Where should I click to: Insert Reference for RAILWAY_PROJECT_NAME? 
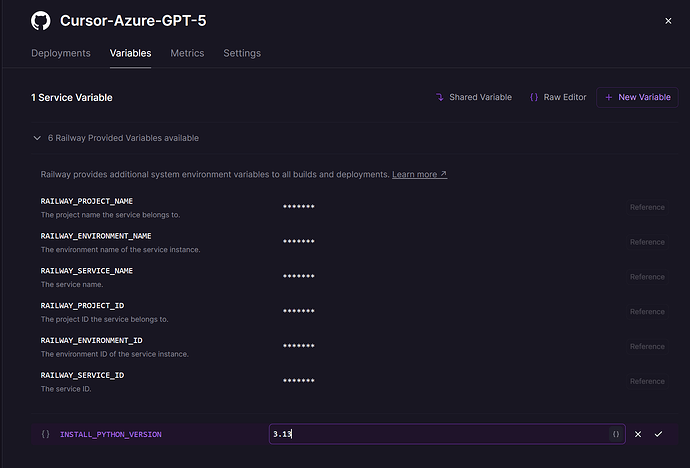tap(646, 207)
